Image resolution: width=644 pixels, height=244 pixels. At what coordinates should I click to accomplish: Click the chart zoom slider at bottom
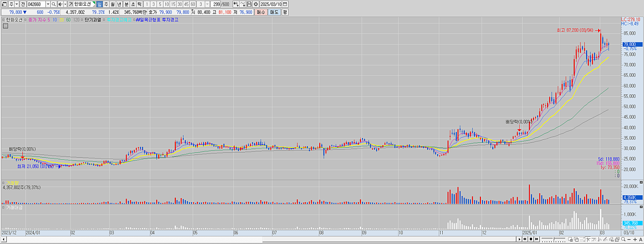point(553,240)
